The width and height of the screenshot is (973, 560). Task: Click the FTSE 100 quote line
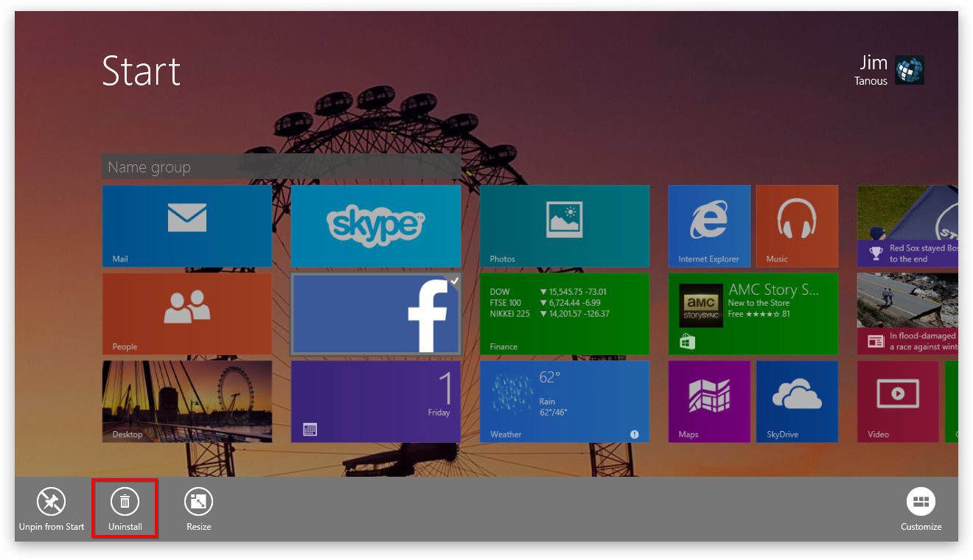click(545, 303)
